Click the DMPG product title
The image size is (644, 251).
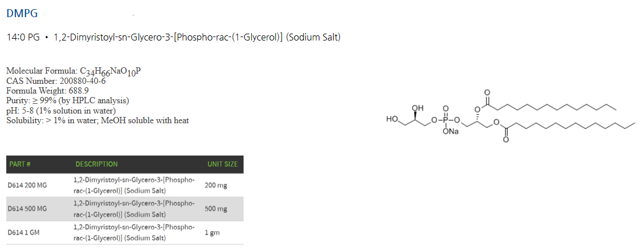22,13
